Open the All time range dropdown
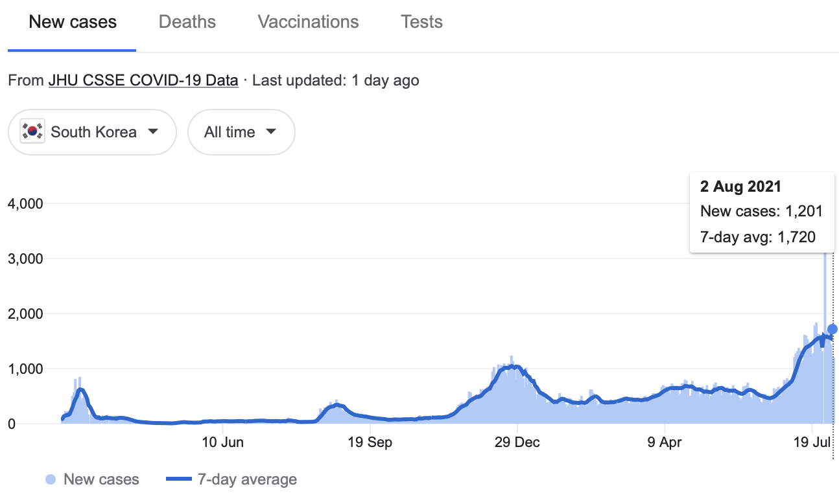Viewport: 839px width, 504px height. coord(241,132)
